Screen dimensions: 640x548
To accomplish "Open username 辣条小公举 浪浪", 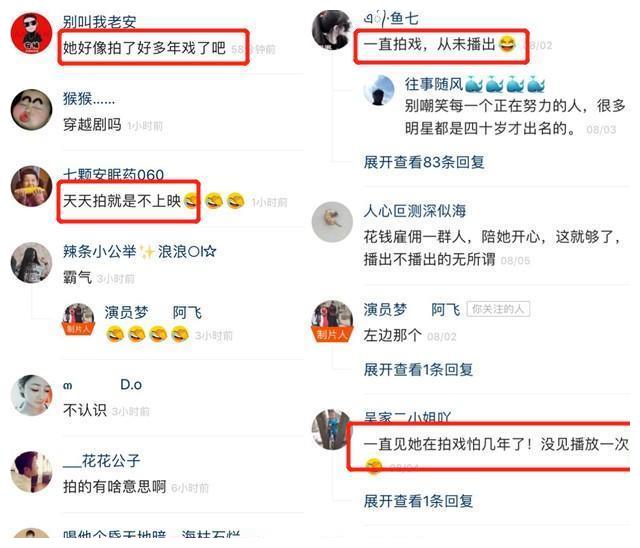I will click(x=140, y=251).
